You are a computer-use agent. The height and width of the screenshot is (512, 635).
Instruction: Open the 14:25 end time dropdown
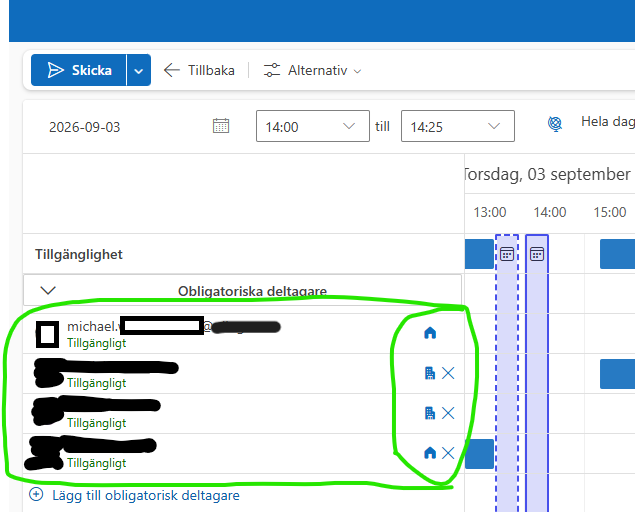pos(458,126)
